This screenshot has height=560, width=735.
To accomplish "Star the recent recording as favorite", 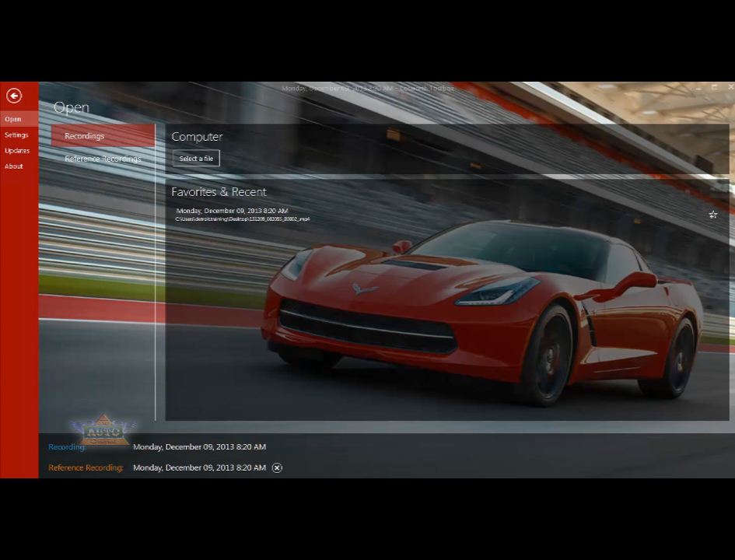I will [x=712, y=215].
